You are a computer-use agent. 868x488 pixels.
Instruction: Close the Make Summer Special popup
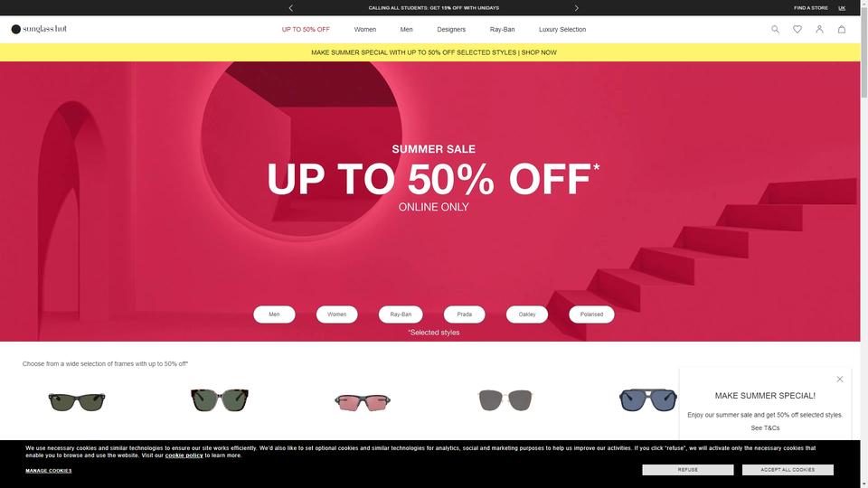(840, 379)
